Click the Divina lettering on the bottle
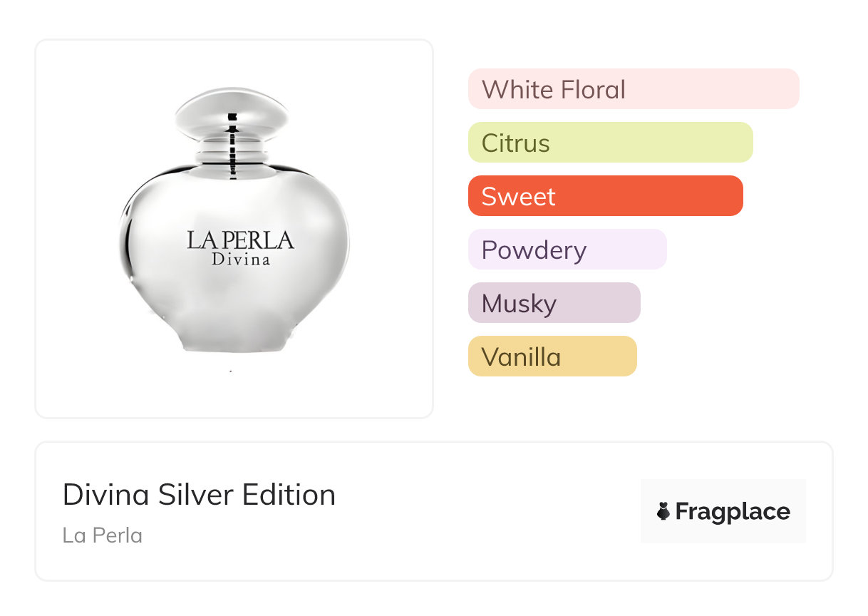 click(x=241, y=260)
